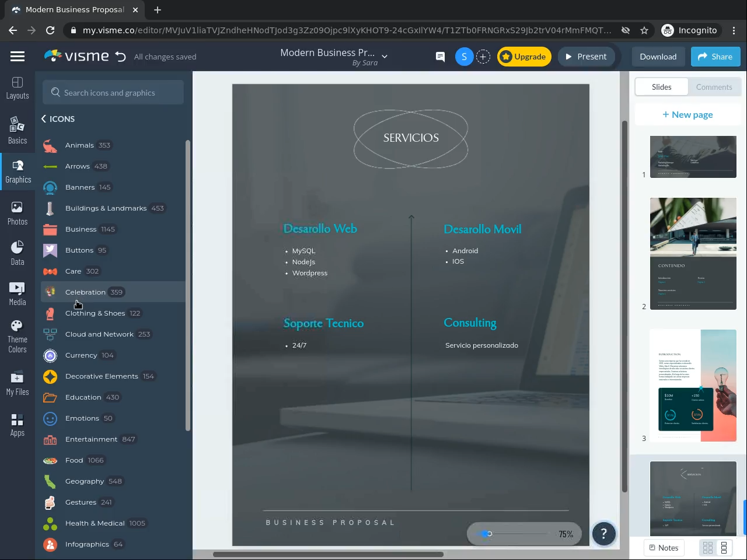Bookmark this page with the star
The image size is (747, 560).
[644, 30]
